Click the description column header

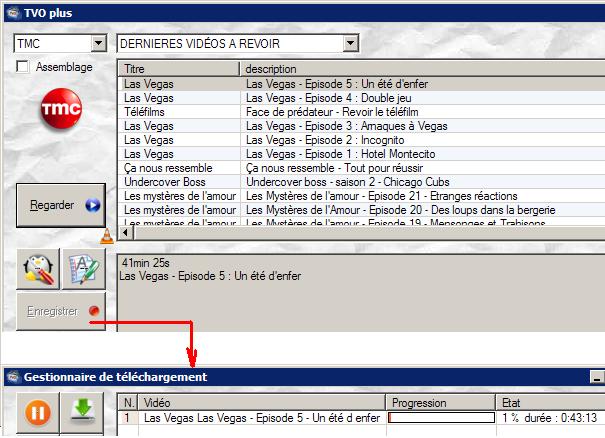pos(420,69)
